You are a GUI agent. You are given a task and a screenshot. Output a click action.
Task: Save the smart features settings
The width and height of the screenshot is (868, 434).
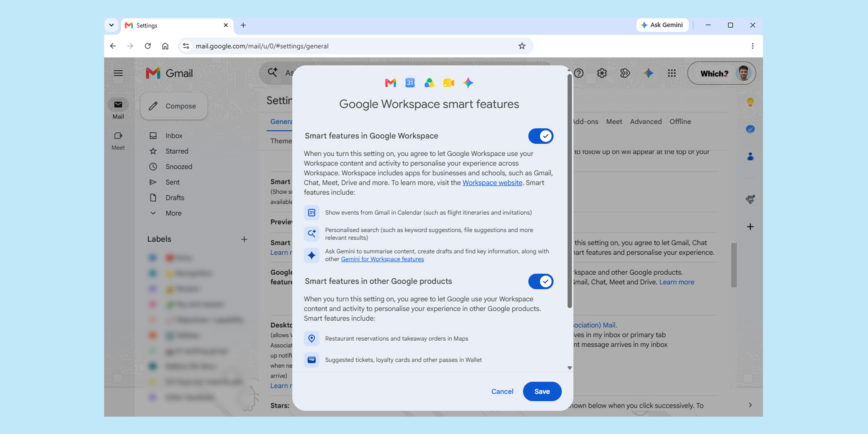click(542, 391)
